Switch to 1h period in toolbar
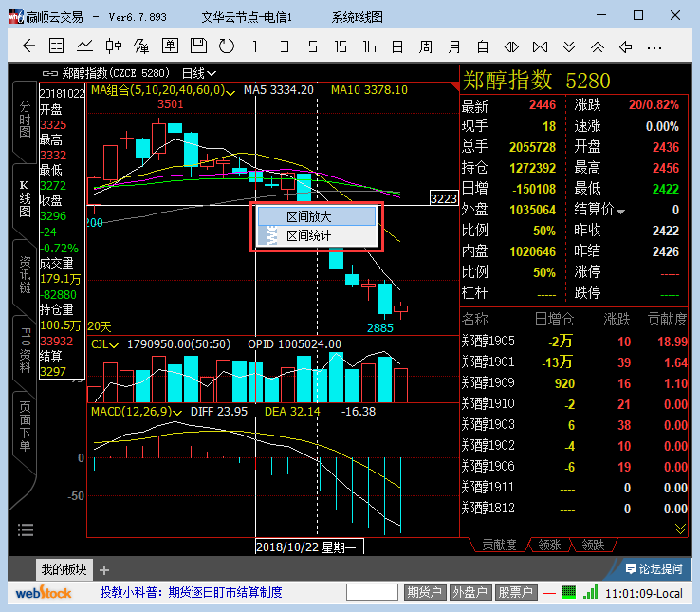The height and width of the screenshot is (612, 700). pyautogui.click(x=369, y=46)
